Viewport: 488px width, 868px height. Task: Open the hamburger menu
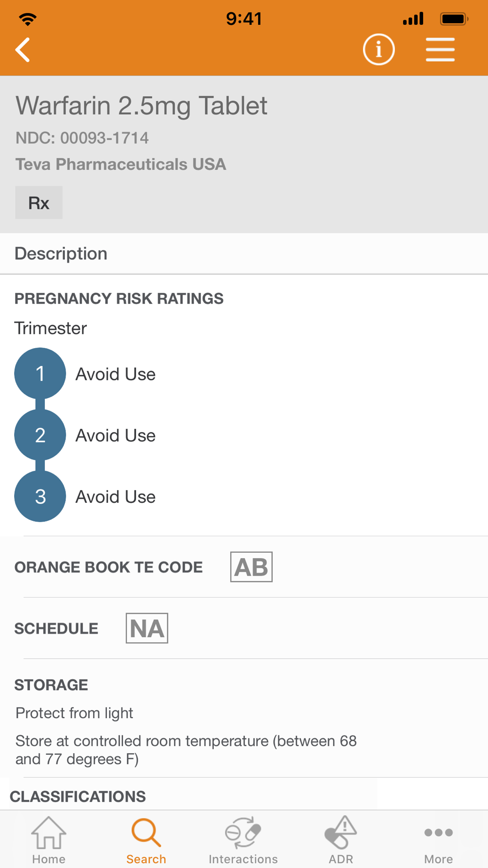440,50
